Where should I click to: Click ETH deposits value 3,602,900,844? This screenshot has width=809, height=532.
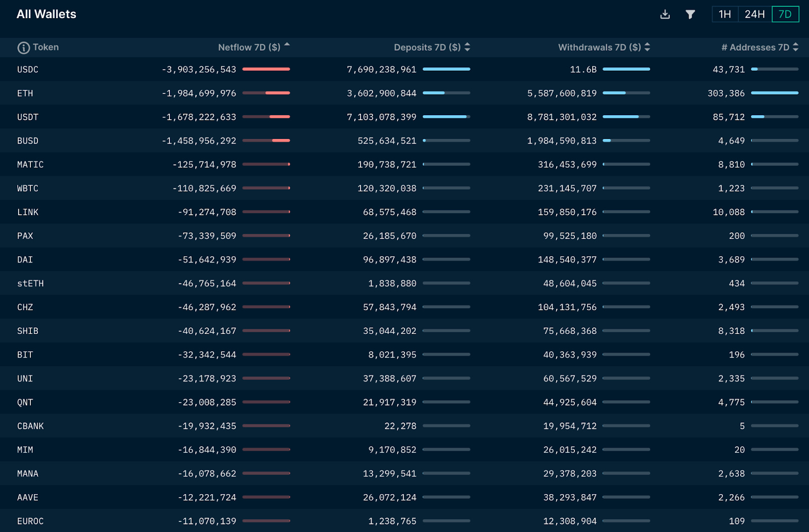(x=382, y=93)
